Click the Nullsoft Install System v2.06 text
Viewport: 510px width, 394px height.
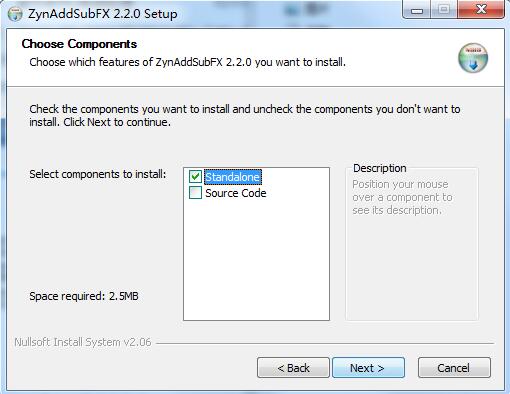(83, 342)
